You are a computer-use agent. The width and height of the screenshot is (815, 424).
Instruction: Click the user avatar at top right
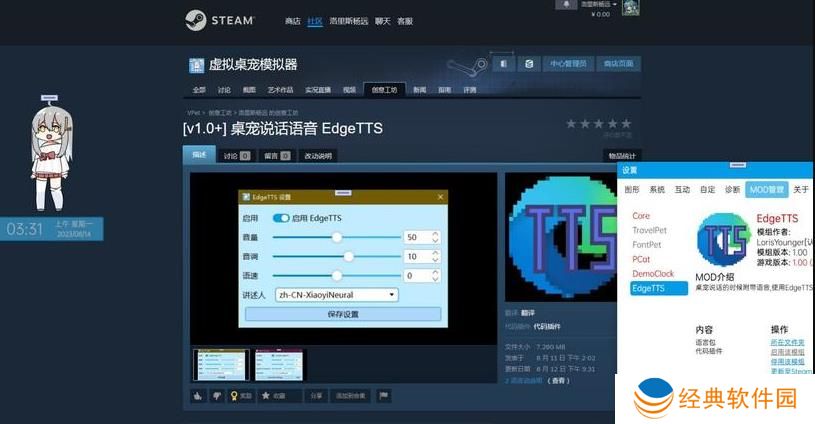point(630,8)
